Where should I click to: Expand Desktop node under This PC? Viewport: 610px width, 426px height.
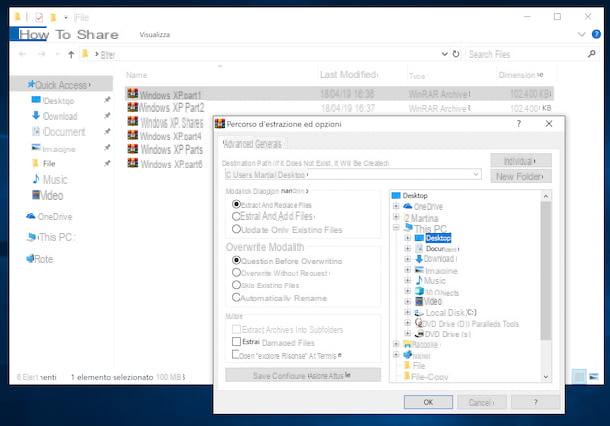tap(407, 238)
